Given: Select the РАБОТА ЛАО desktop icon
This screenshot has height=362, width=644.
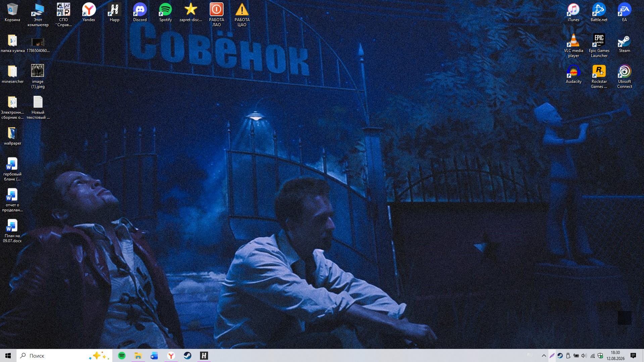Looking at the screenshot, I should (x=216, y=15).
